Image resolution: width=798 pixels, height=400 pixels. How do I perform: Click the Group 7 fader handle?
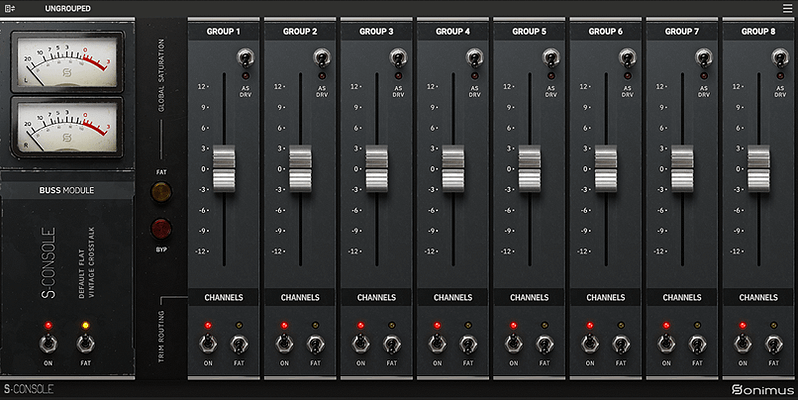click(682, 168)
